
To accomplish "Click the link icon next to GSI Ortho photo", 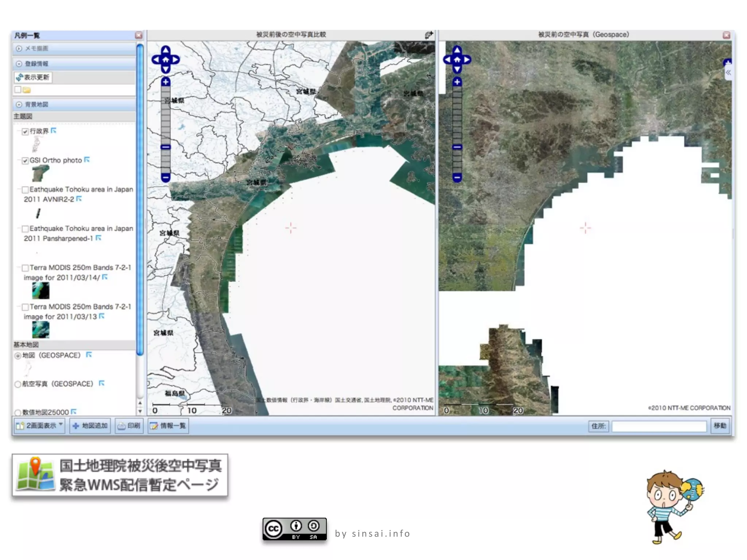I will [x=87, y=160].
